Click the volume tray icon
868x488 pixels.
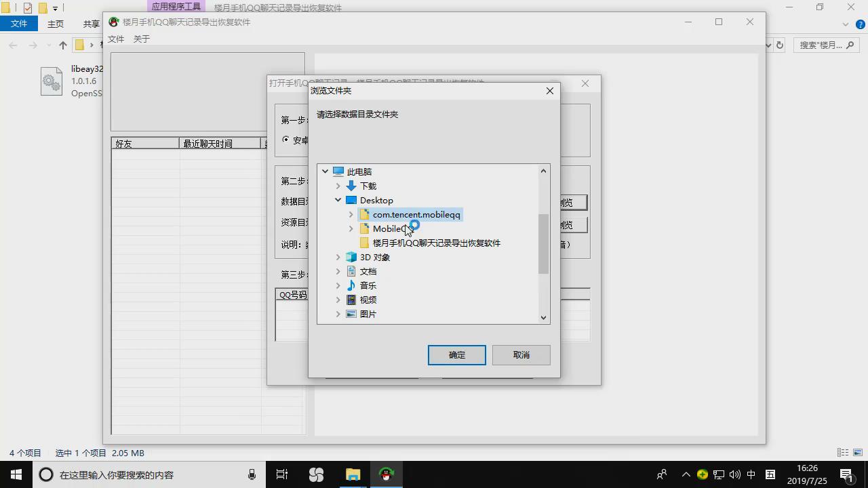[735, 474]
